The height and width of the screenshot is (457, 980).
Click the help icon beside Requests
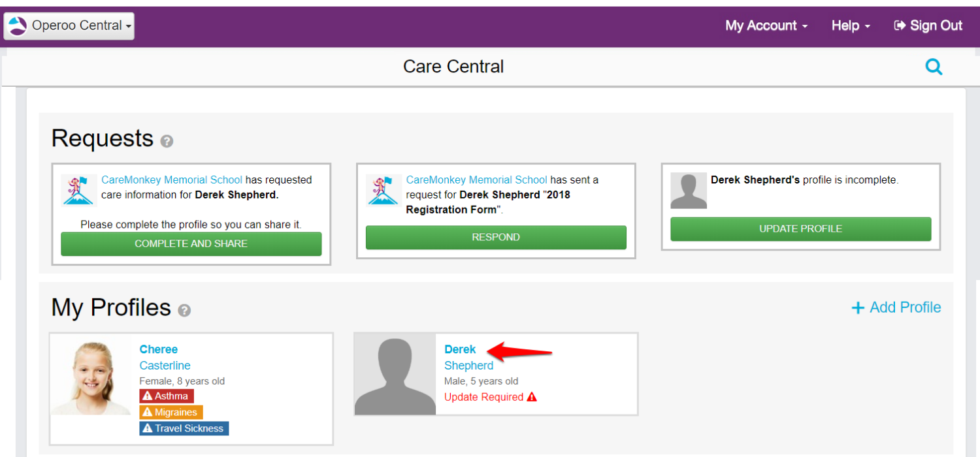(x=167, y=141)
